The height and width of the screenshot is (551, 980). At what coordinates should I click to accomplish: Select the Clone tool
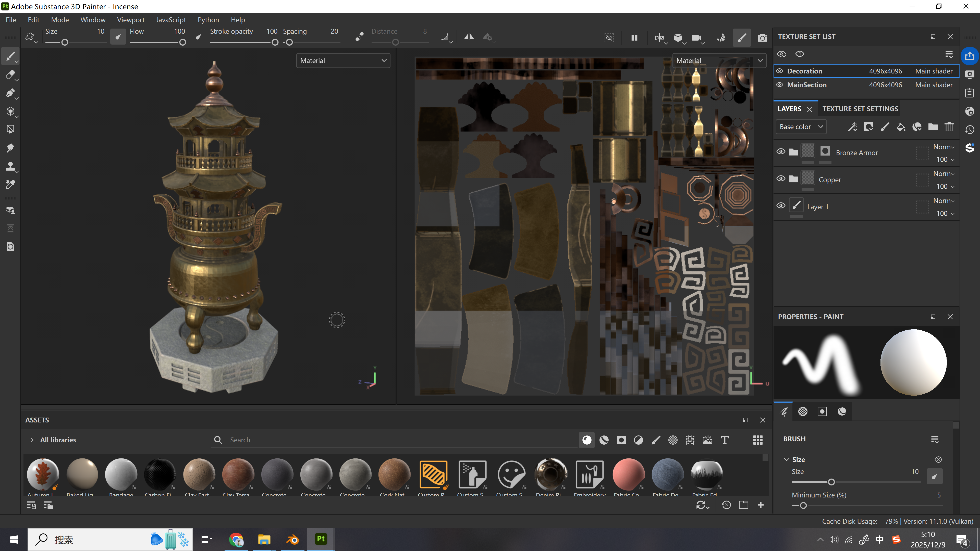click(x=10, y=166)
